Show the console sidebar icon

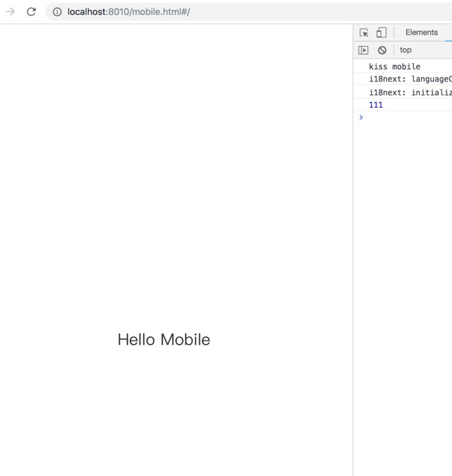tap(363, 50)
